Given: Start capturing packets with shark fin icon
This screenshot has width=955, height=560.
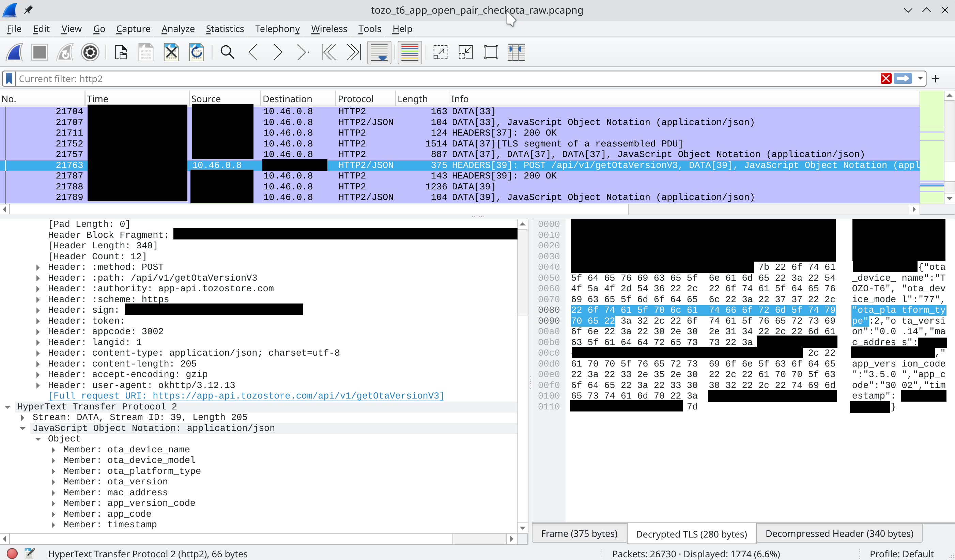Looking at the screenshot, I should [14, 52].
